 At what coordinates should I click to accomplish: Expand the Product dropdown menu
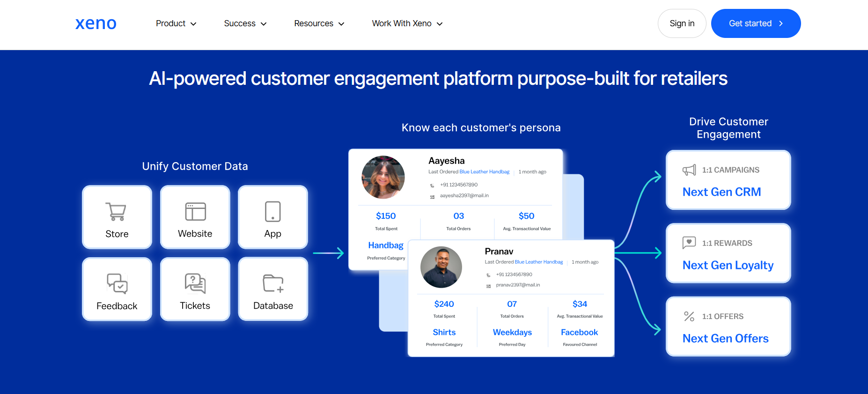tap(176, 23)
